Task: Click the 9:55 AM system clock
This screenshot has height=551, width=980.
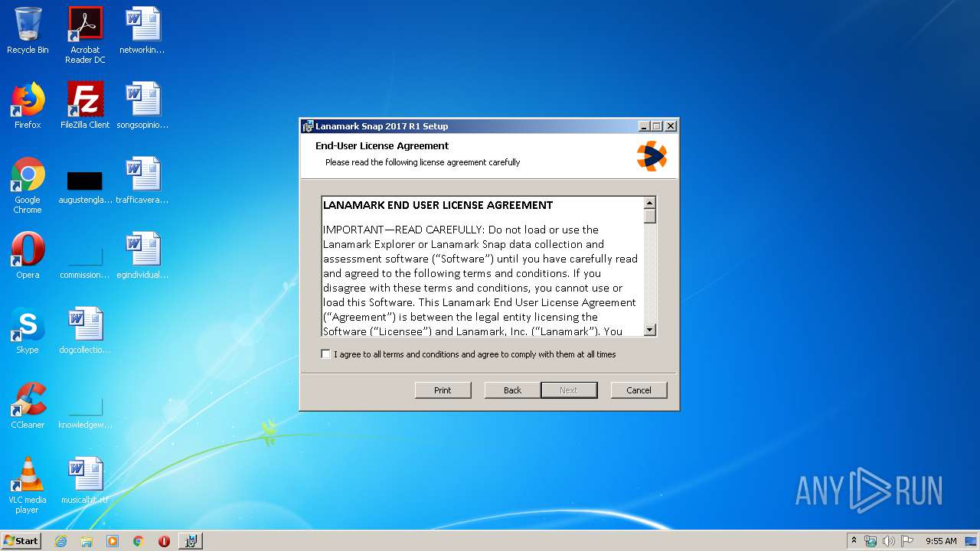Action: 941,541
